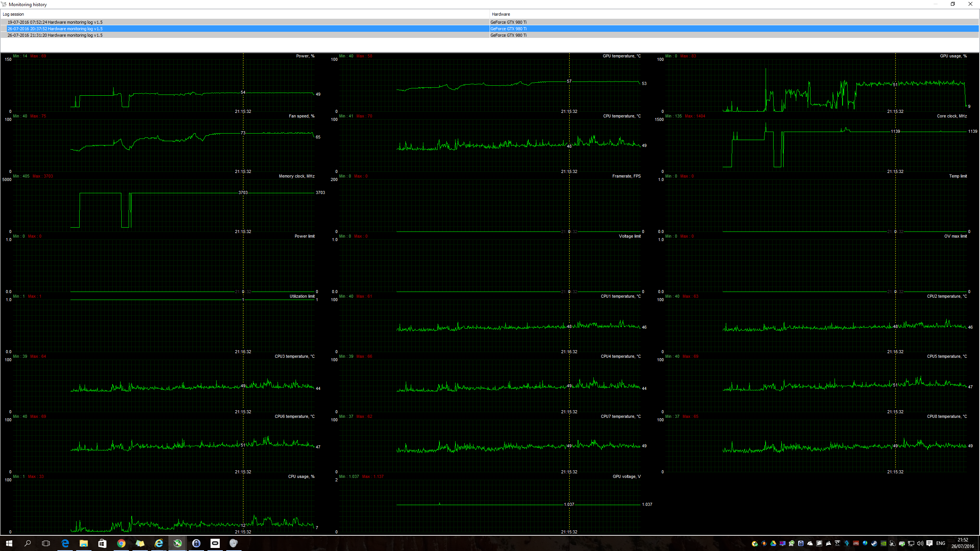The image size is (980, 551).
Task: Click the safely remove hardware tray icon
Action: (x=902, y=543)
